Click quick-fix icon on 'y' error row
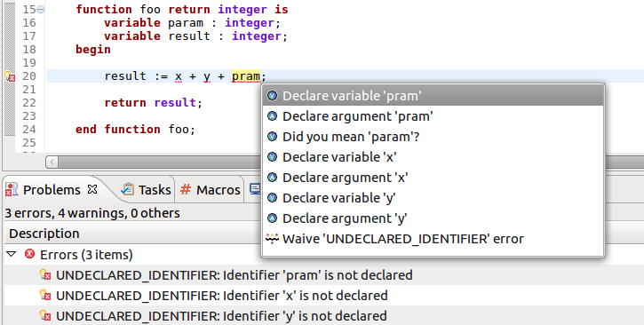The height and width of the screenshot is (325, 644). point(45,315)
